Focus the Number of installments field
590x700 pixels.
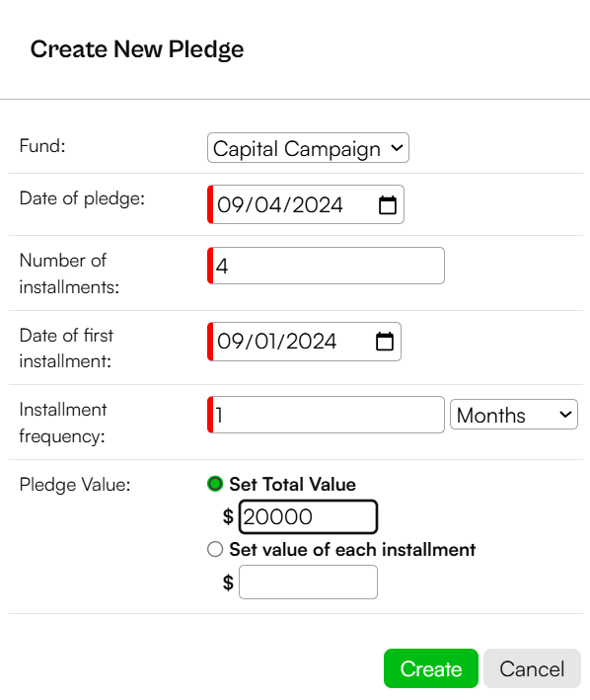[x=326, y=266]
